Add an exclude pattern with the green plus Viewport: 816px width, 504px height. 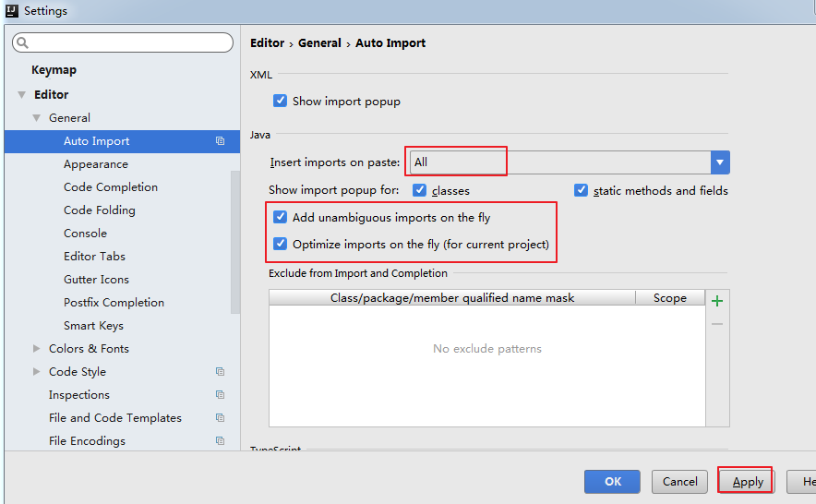[717, 301]
